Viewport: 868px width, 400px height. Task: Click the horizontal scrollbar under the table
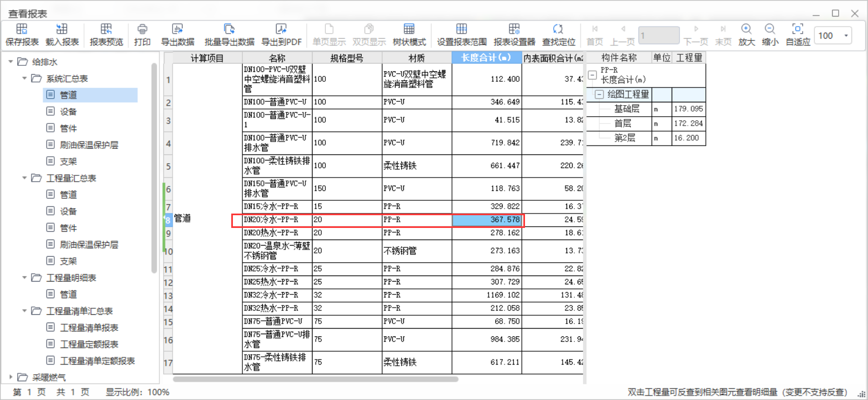click(x=315, y=380)
